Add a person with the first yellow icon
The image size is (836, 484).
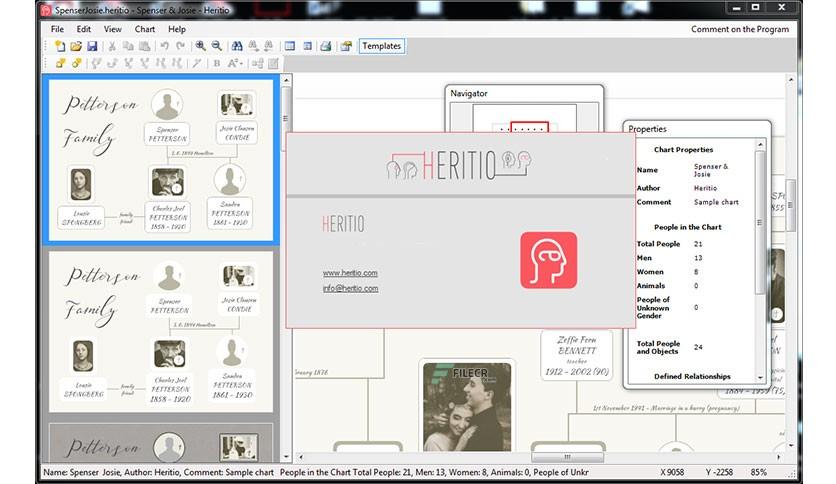pyautogui.click(x=60, y=63)
